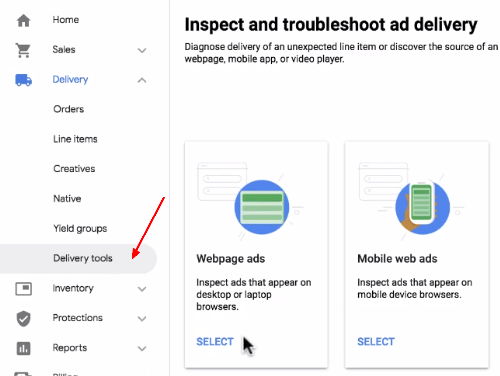The height and width of the screenshot is (376, 500).
Task: Open the Home menu item
Action: click(66, 20)
